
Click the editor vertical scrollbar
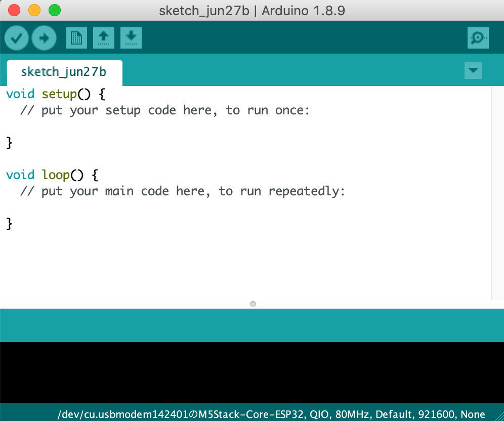click(x=497, y=193)
